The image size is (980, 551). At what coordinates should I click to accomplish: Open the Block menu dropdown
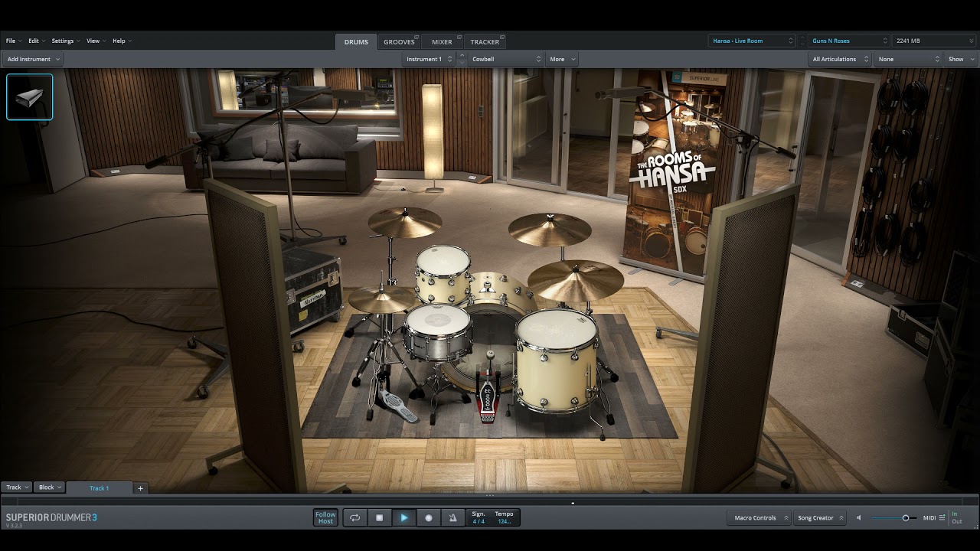pos(50,487)
